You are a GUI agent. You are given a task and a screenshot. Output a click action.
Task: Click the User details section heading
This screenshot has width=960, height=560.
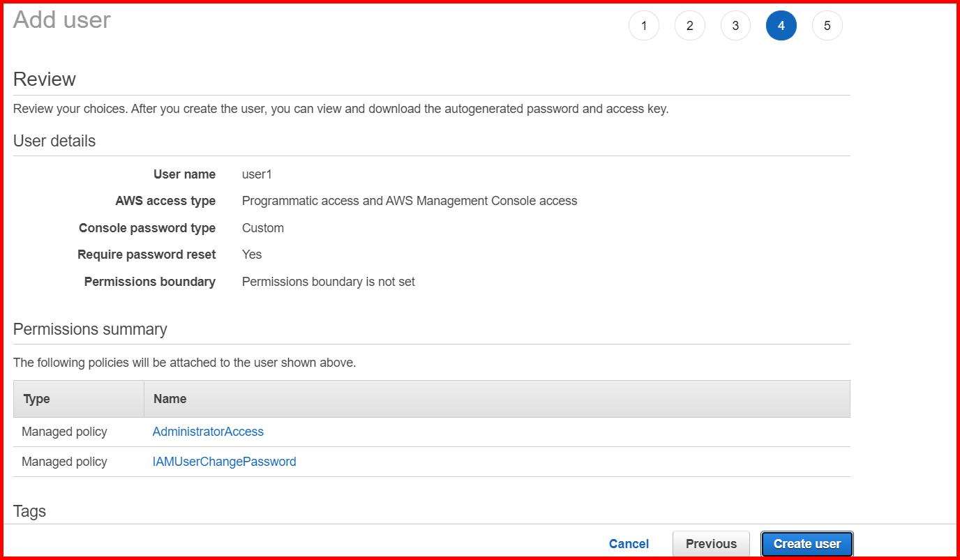54,141
